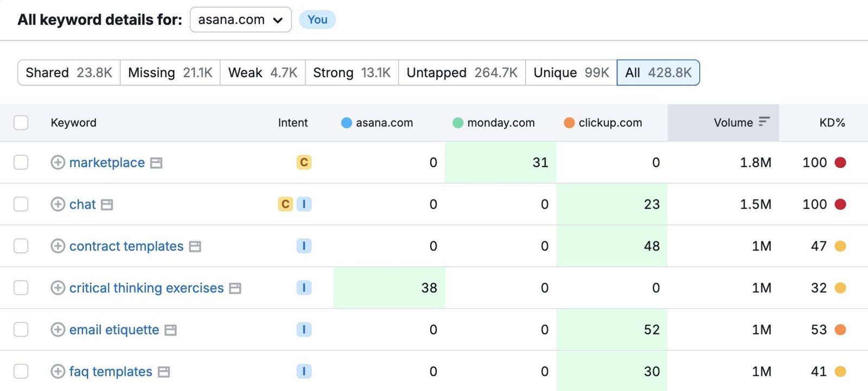Sort by the KD% column header

click(832, 123)
